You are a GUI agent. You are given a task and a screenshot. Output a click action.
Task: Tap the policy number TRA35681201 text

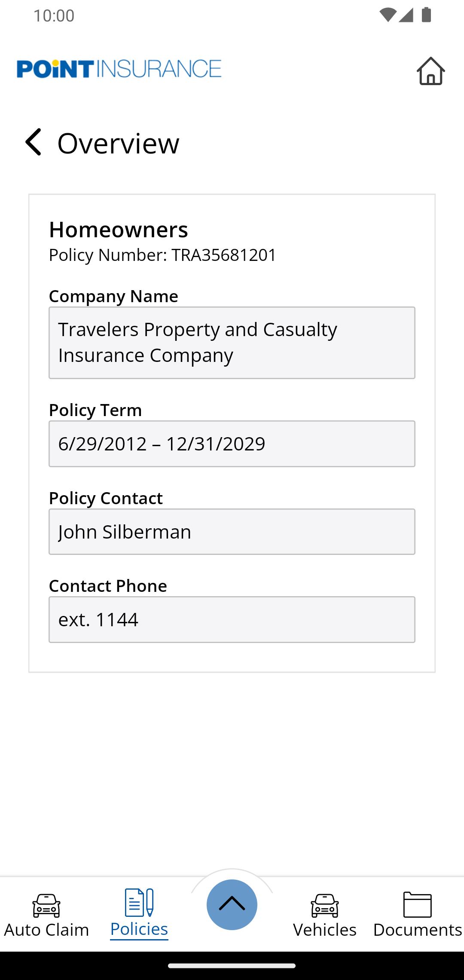(223, 255)
